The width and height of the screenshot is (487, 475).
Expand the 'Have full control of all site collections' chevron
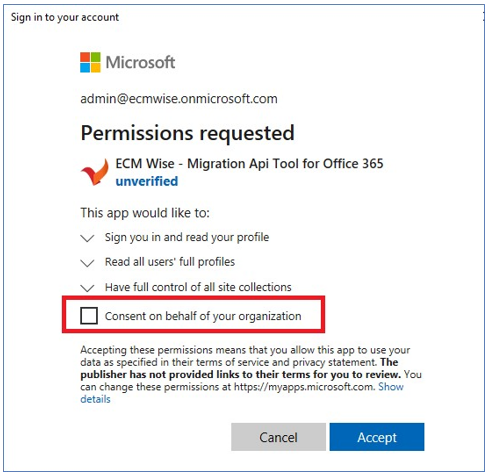click(87, 288)
